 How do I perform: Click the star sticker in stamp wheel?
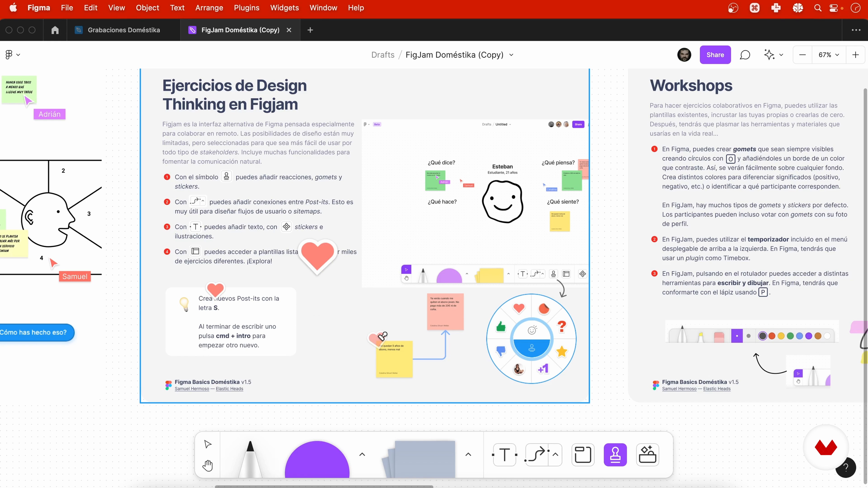tap(562, 352)
